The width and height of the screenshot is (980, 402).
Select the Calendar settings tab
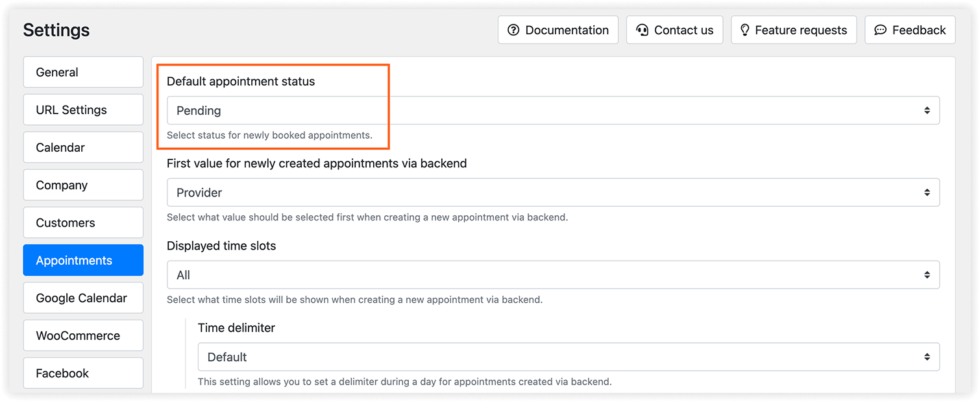(83, 147)
